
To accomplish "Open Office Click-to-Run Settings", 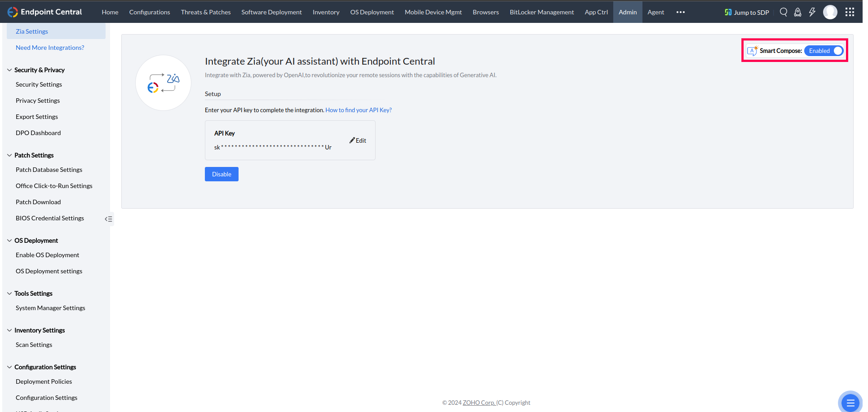I will click(x=54, y=186).
